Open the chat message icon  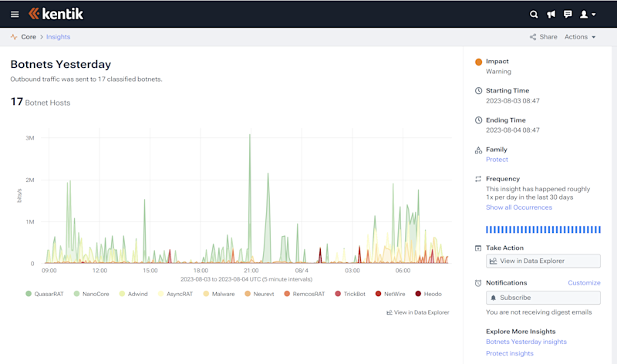pyautogui.click(x=568, y=14)
